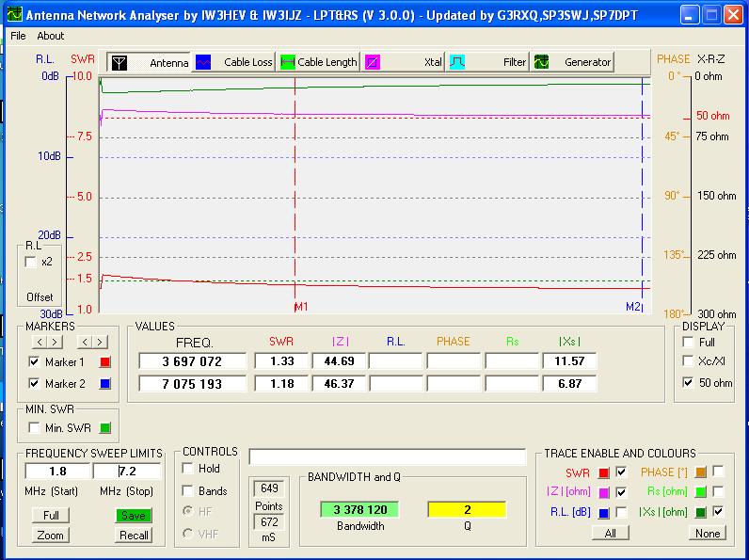Click the start frequency field showing 1.8

(56, 471)
